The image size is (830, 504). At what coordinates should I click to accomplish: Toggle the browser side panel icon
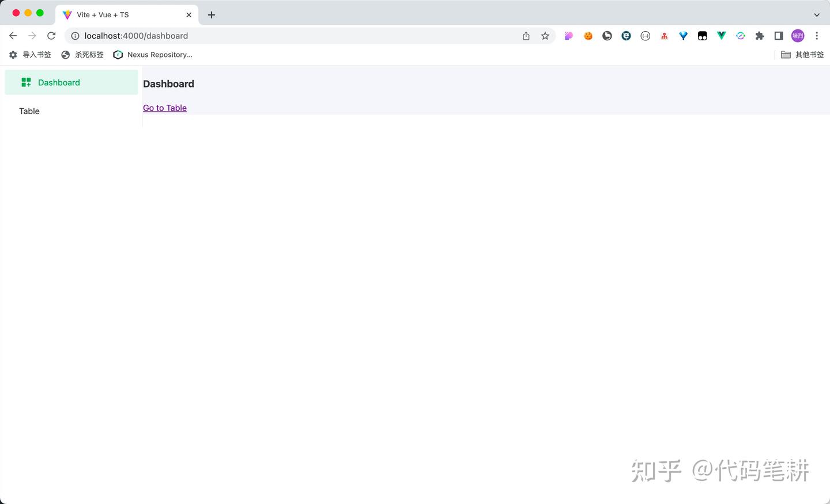778,36
